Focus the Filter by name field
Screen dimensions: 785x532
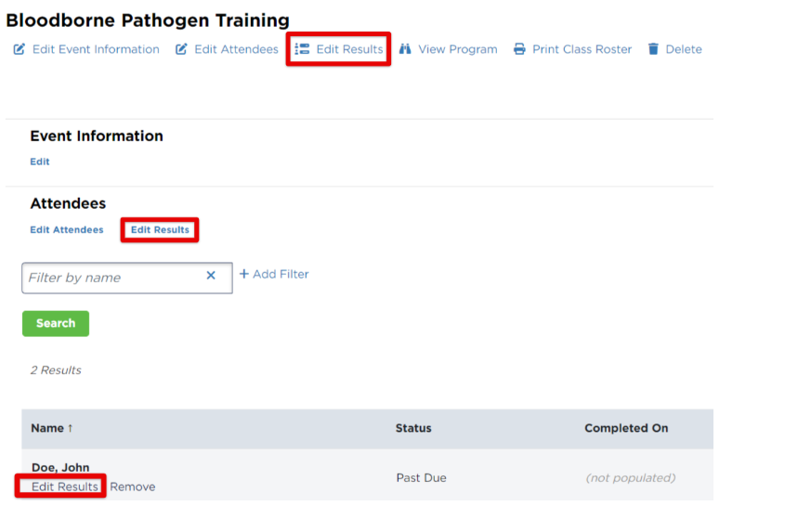pyautogui.click(x=127, y=278)
